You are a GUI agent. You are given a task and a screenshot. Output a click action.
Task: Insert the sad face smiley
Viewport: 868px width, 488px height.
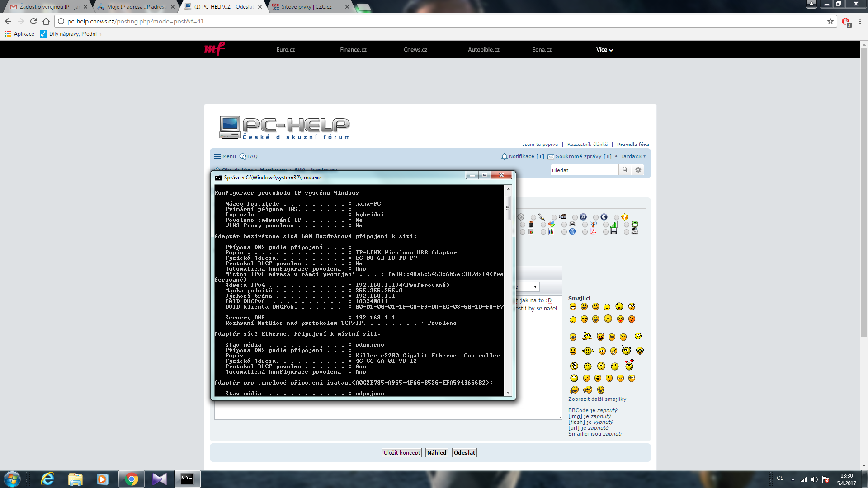point(607,307)
